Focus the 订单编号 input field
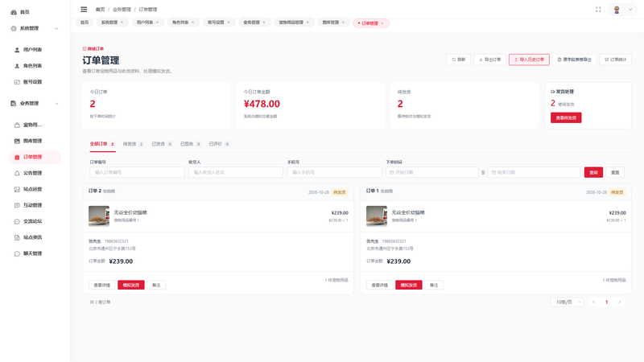This screenshot has height=362, width=644. click(x=137, y=172)
